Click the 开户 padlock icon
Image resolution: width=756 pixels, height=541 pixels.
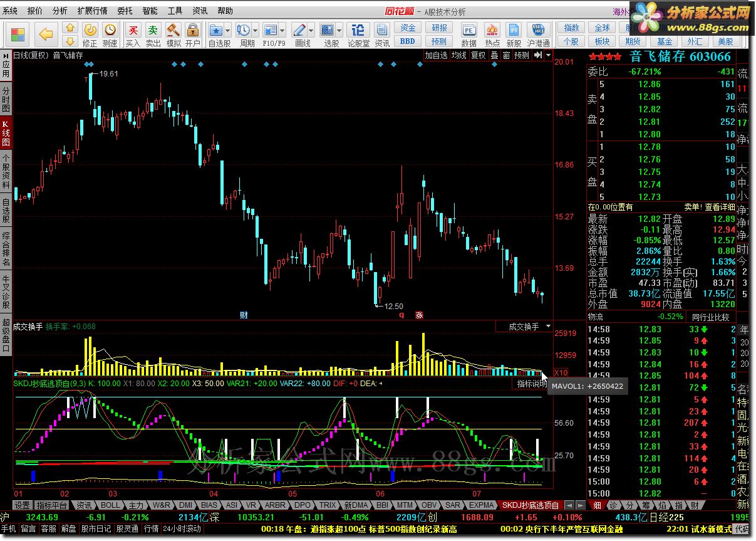pyautogui.click(x=193, y=29)
